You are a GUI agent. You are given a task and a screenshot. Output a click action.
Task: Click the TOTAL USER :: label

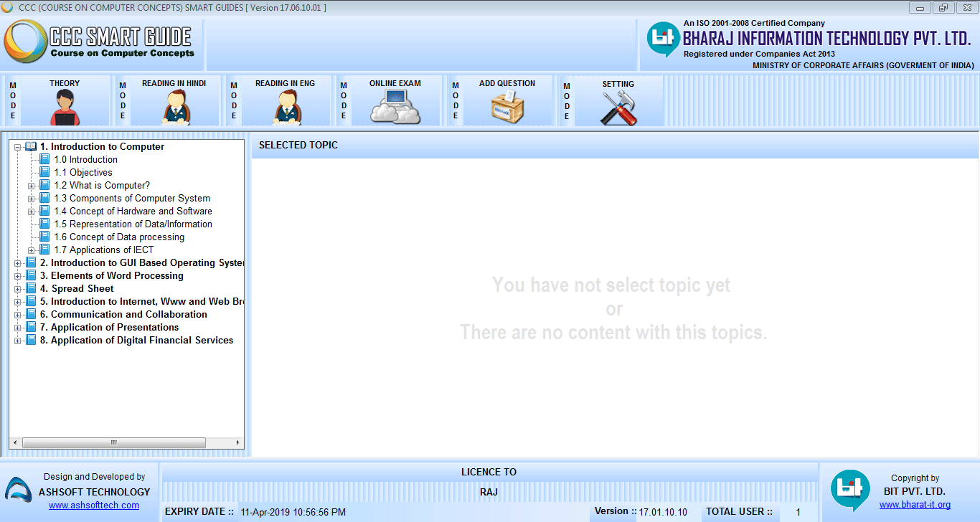pos(739,511)
